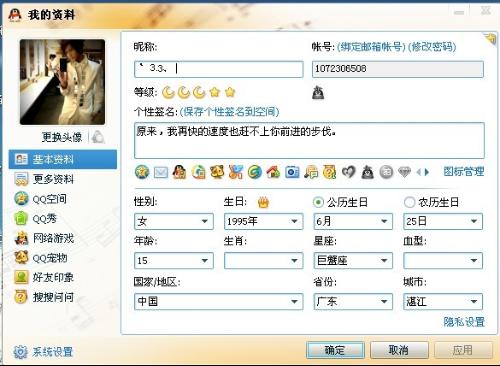This screenshot has width=500, height=366.
Task: Show more icons with the right arrow
Action: click(x=427, y=172)
